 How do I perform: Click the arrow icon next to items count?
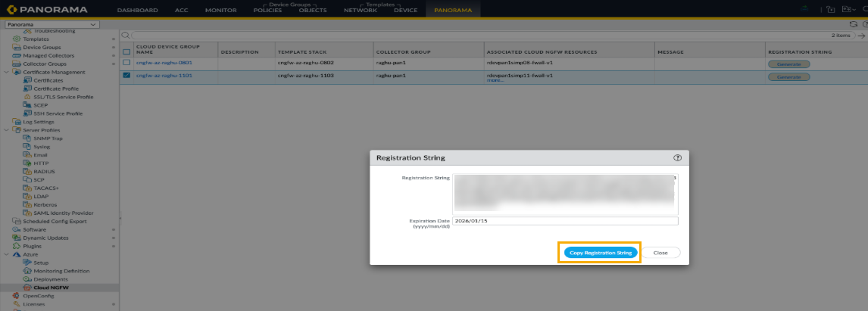tap(861, 36)
